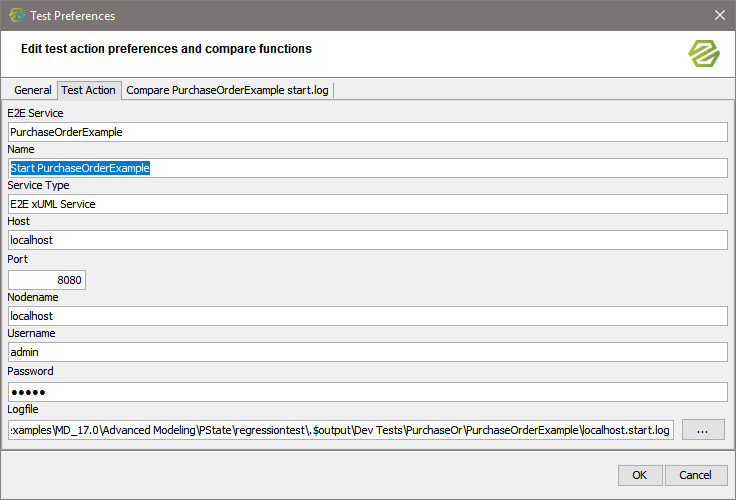Select the Test Action tab
Screen dimensions: 736x500
coord(88,90)
